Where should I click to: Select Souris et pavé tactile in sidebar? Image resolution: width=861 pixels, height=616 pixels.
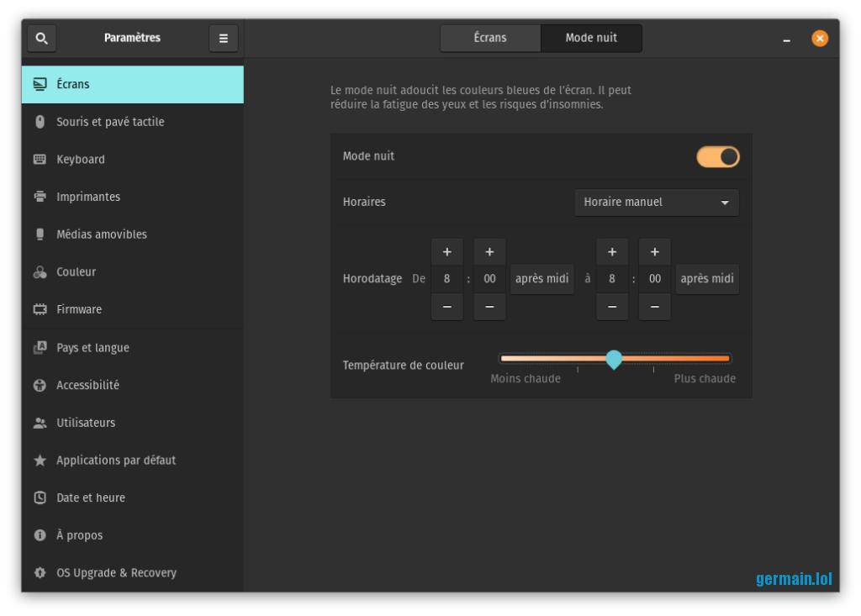coord(132,122)
